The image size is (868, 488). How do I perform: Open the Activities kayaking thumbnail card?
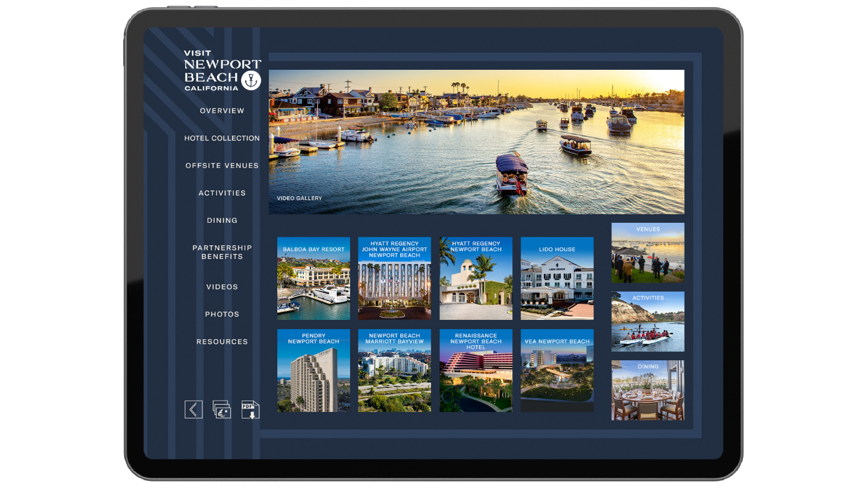tap(648, 322)
